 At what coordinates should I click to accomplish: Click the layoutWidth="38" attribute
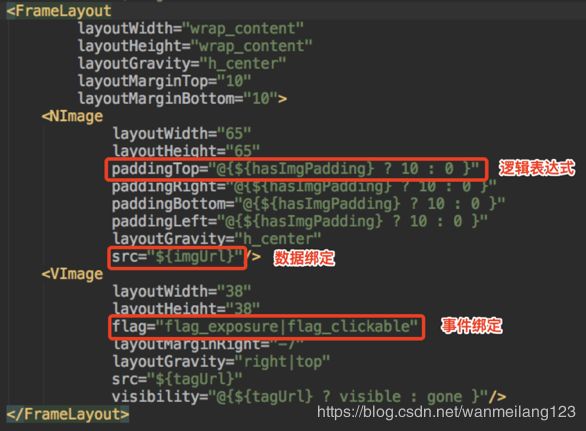click(182, 291)
